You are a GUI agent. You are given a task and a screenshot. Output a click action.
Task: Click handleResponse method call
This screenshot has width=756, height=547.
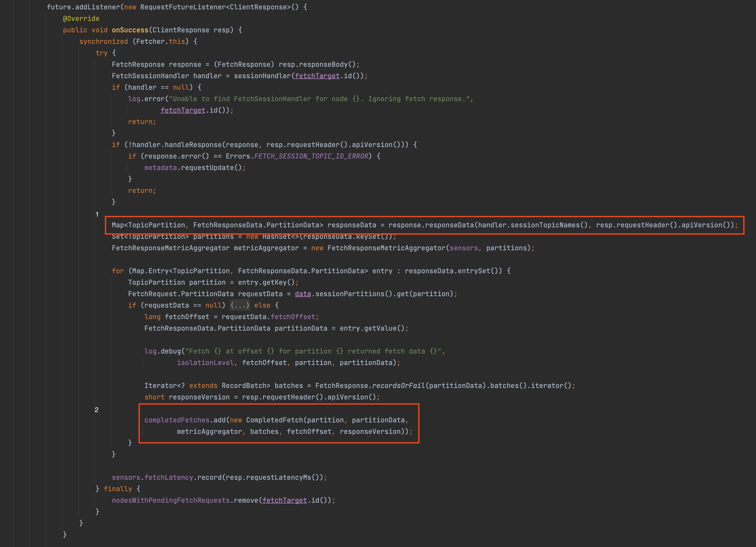pyautogui.click(x=193, y=145)
